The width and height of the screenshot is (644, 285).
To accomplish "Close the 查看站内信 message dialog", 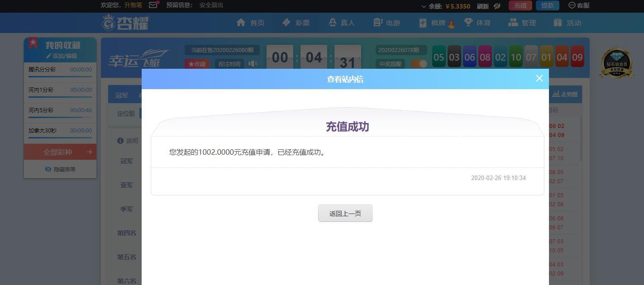I will coord(539,78).
